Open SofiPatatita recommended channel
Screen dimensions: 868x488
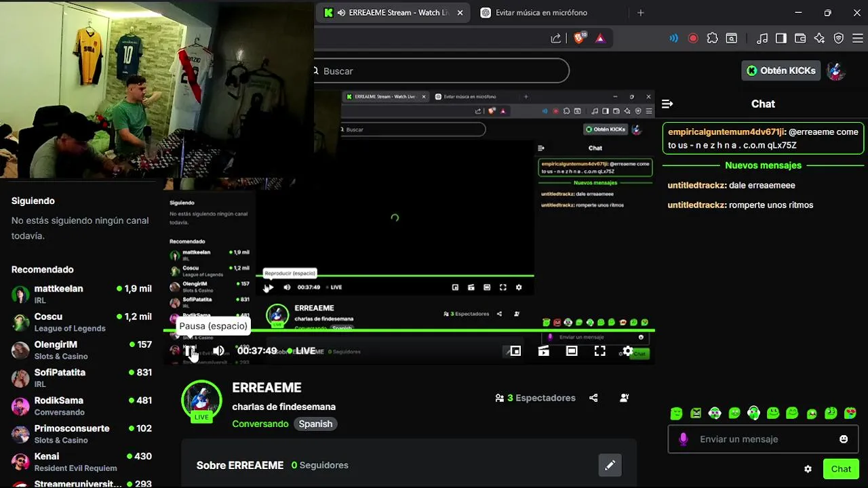pos(81,378)
